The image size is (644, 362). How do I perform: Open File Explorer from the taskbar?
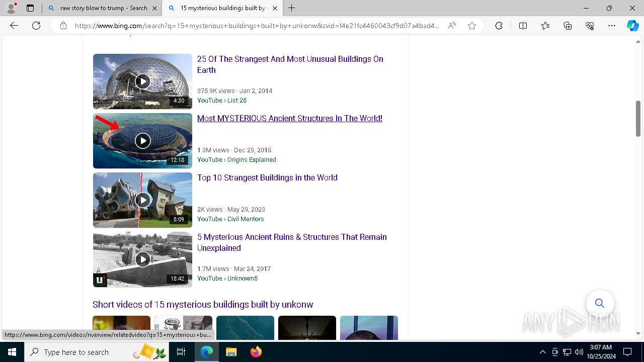point(231,352)
